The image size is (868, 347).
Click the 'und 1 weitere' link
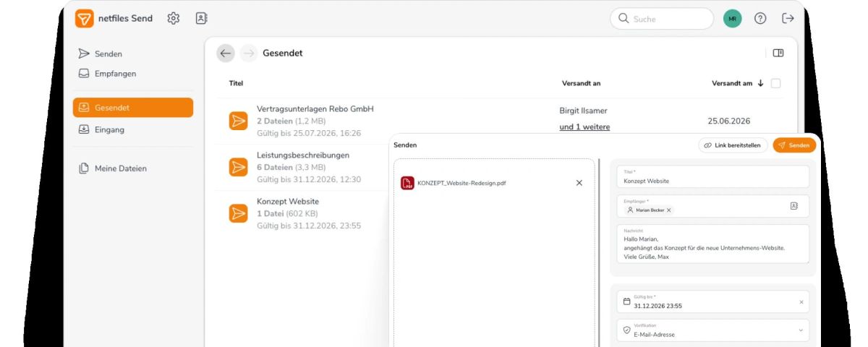584,127
